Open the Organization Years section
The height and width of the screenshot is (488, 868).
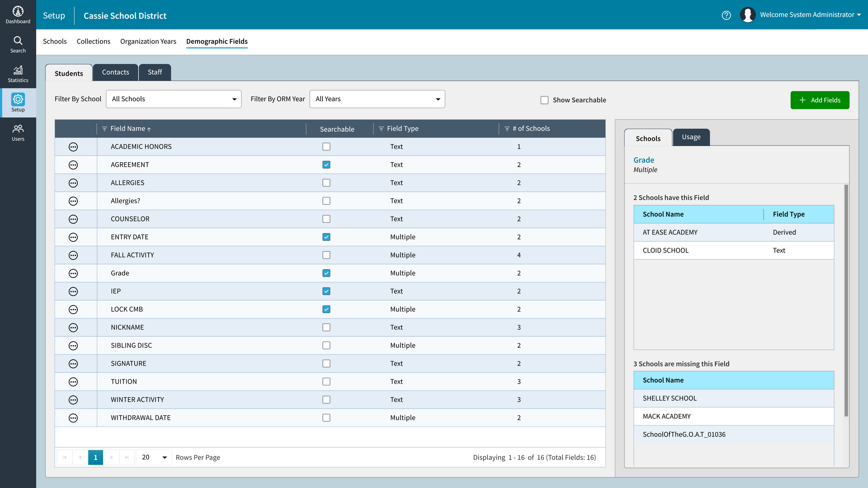(x=148, y=41)
